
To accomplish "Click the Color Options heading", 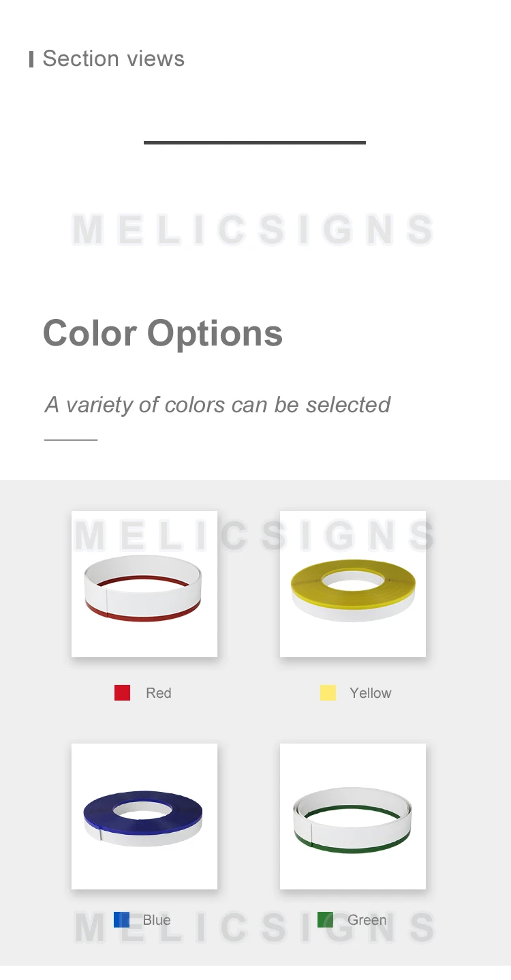I will click(x=163, y=333).
